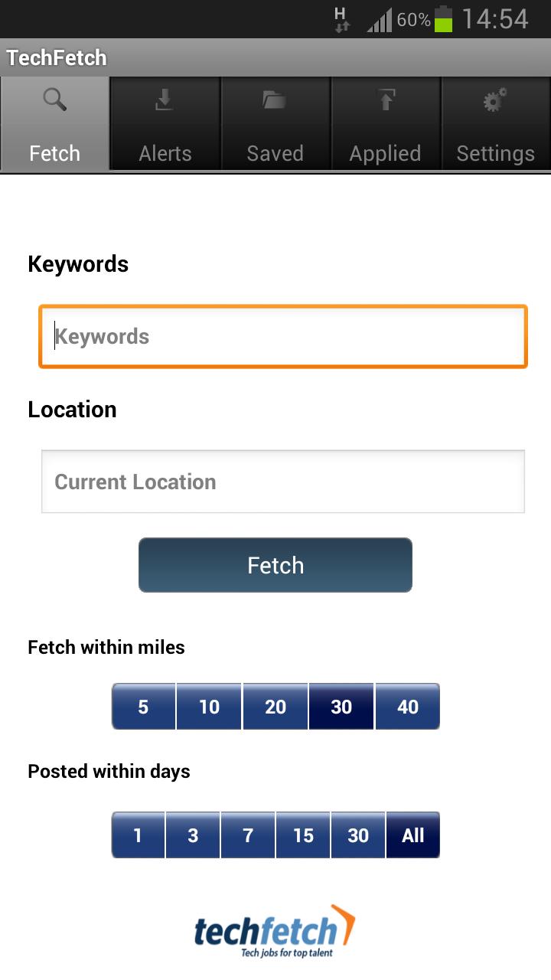
Task: Select the magnifying glass Fetch icon
Action: point(54,100)
